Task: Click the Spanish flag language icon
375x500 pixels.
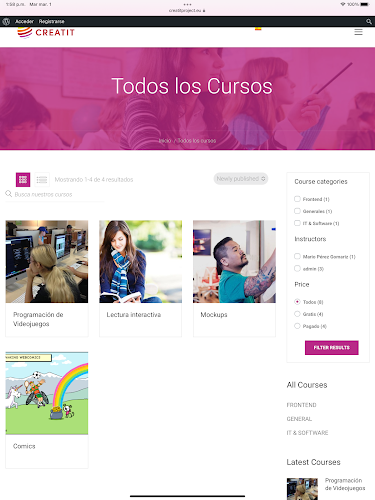Action: pyautogui.click(x=258, y=29)
